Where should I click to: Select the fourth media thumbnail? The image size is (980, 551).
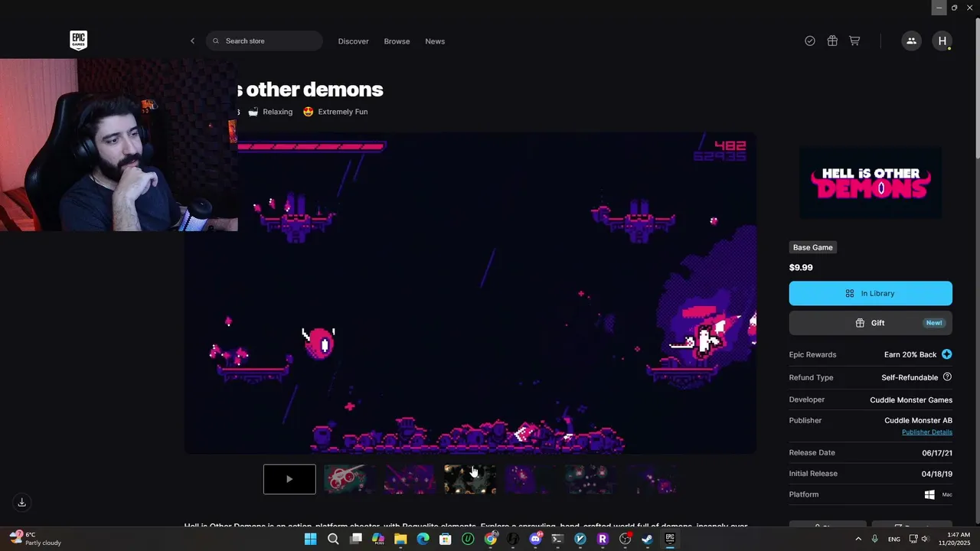point(470,479)
